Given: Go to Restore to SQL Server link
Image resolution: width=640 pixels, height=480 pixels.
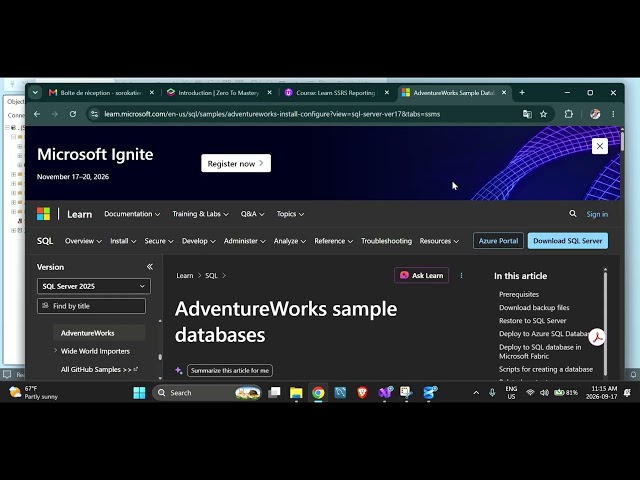Looking at the screenshot, I should click(532, 320).
